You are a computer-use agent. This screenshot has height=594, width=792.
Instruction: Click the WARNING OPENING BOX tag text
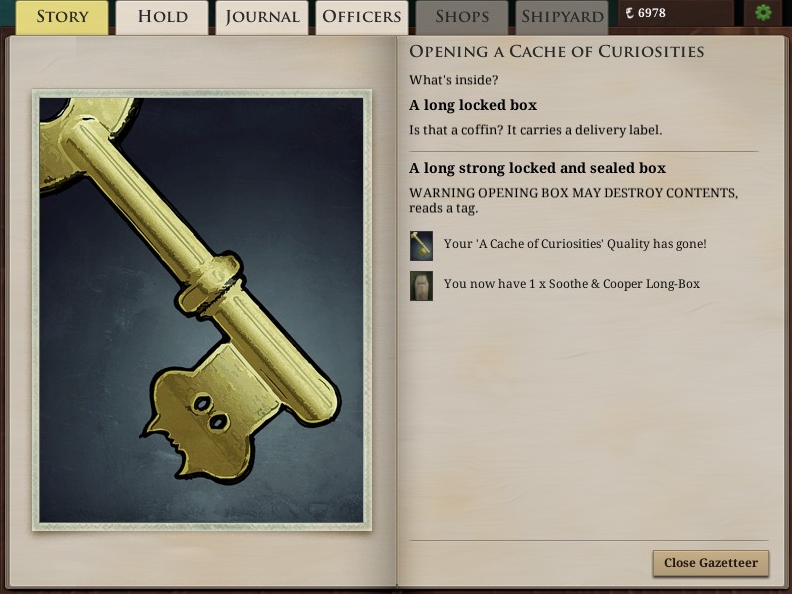pos(573,201)
